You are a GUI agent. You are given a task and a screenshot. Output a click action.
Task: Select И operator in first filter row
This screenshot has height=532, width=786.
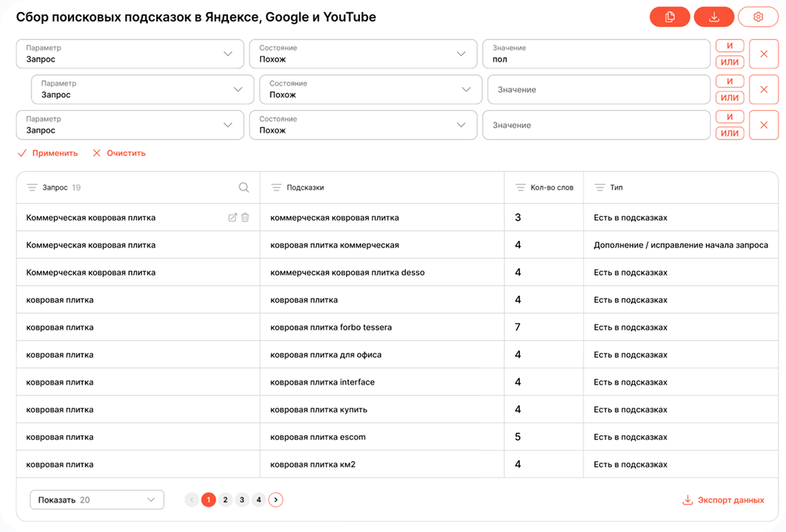729,46
